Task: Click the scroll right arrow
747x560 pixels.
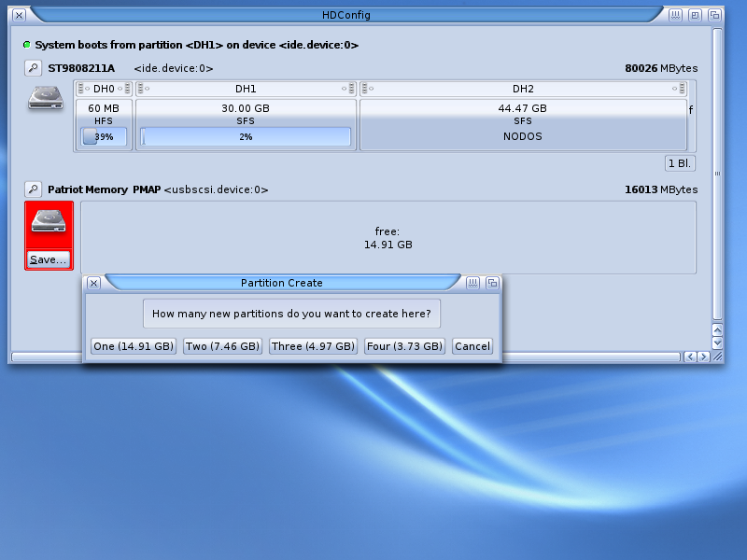Action: click(703, 357)
